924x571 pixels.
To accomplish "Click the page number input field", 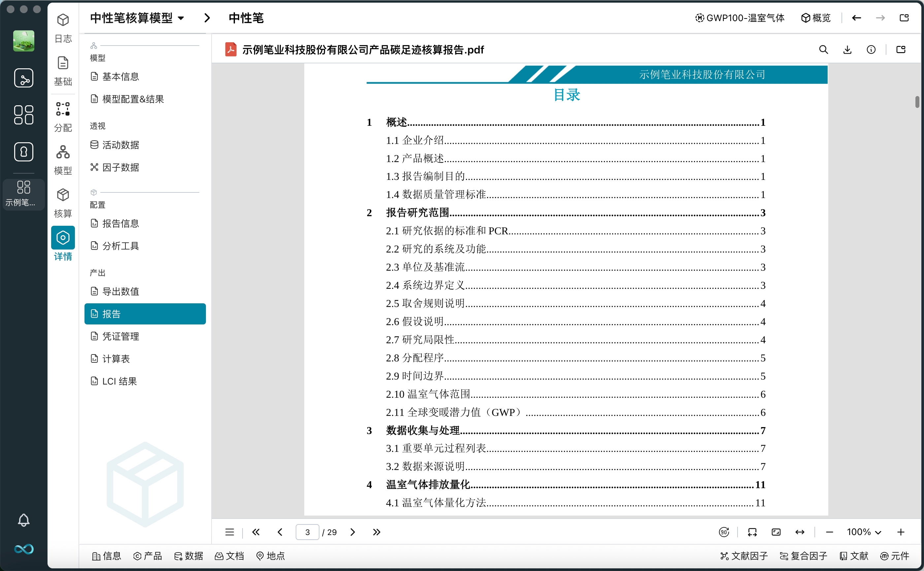I will click(308, 532).
